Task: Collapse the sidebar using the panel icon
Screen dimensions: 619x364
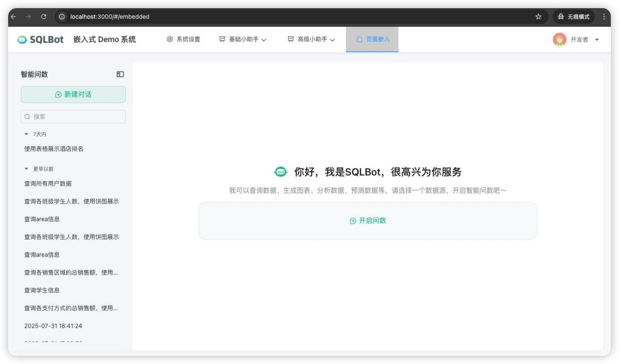Action: tap(120, 74)
